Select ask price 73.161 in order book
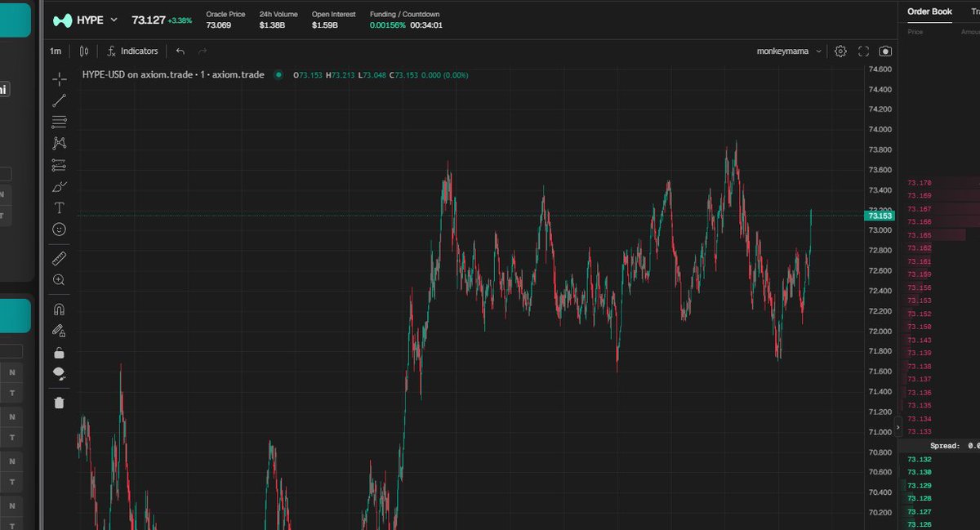This screenshot has width=980, height=530. [x=920, y=261]
